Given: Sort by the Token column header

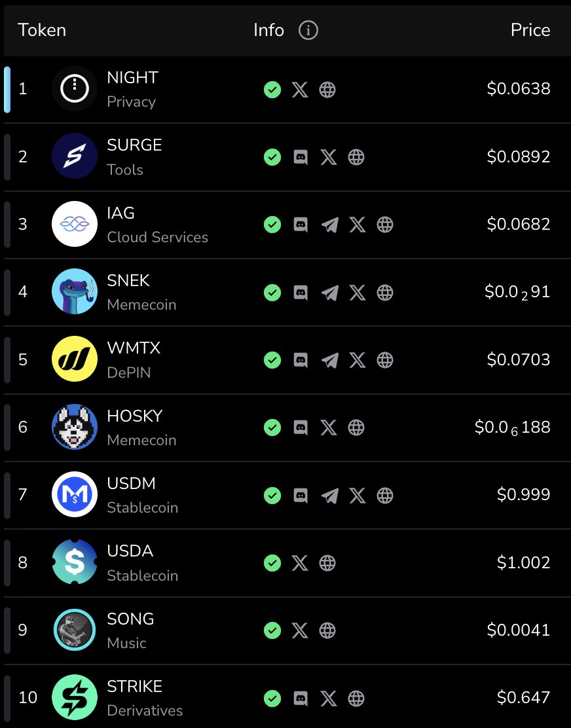Looking at the screenshot, I should click(42, 30).
